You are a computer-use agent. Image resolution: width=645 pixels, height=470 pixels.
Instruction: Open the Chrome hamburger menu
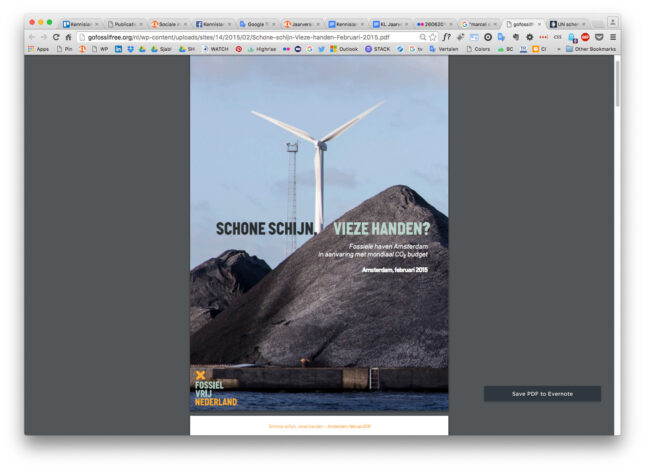coord(612,36)
